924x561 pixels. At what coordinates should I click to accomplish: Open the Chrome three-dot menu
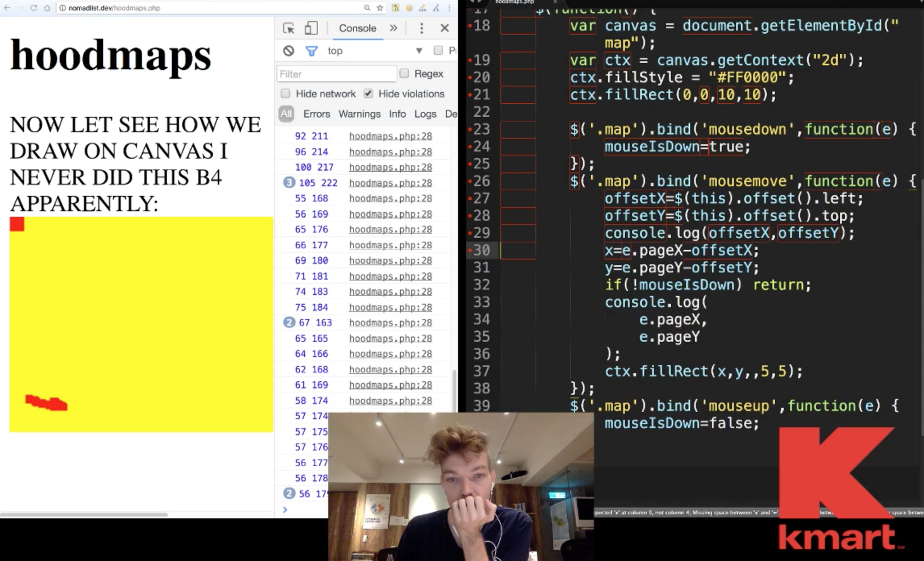coord(449,8)
